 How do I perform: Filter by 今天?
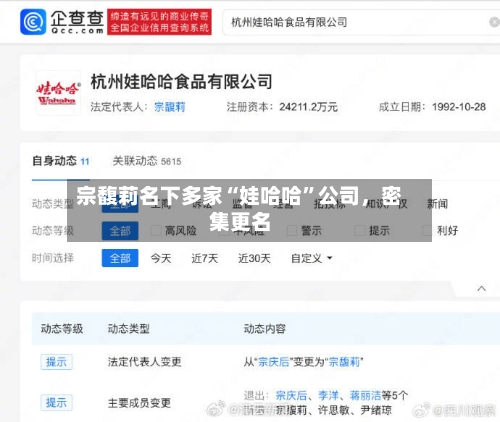point(161,258)
